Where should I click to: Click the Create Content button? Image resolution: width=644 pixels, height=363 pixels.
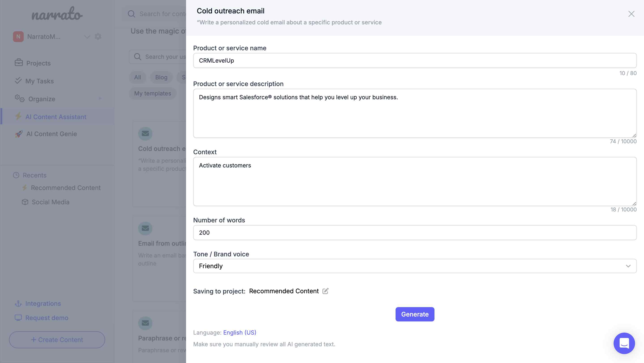(57, 340)
